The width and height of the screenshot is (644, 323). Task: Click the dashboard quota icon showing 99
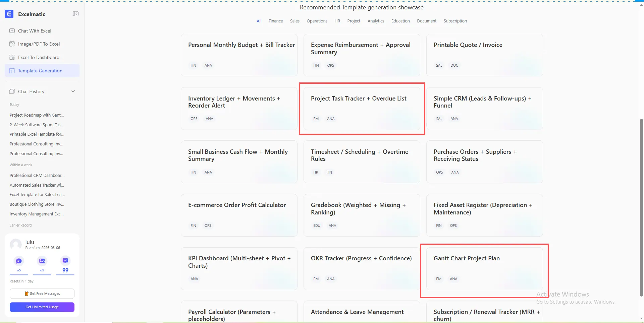(x=65, y=261)
